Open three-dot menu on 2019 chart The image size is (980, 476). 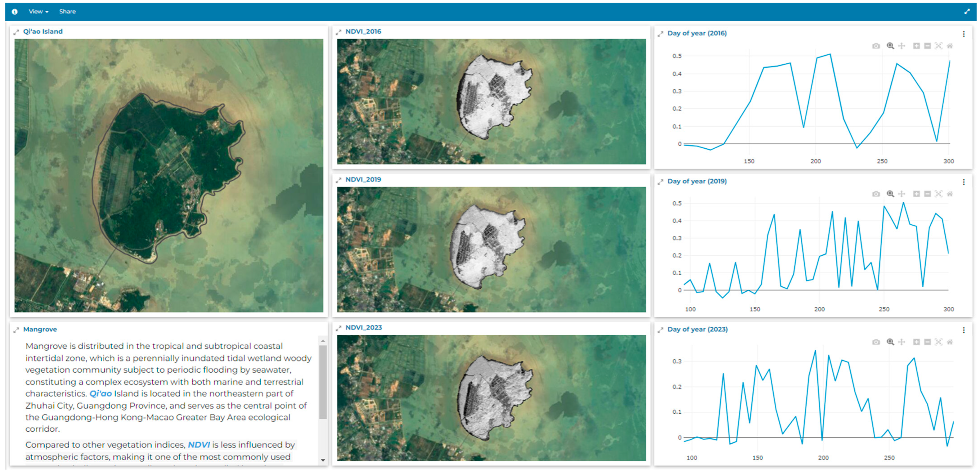[x=964, y=182]
